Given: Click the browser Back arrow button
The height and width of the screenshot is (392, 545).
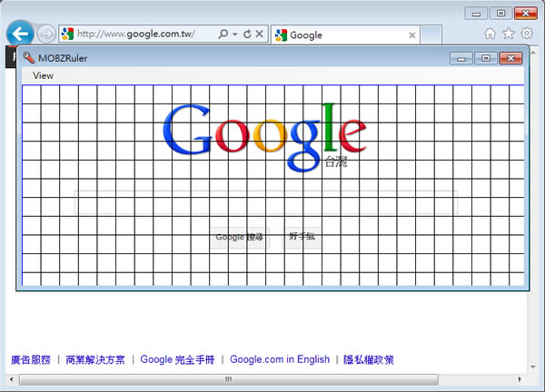Looking at the screenshot, I should (x=19, y=34).
